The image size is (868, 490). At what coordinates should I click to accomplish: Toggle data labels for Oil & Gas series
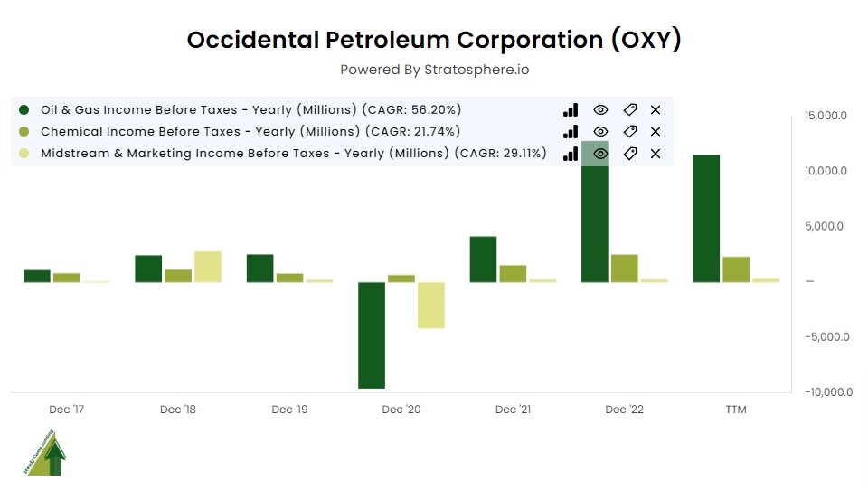[x=630, y=110]
